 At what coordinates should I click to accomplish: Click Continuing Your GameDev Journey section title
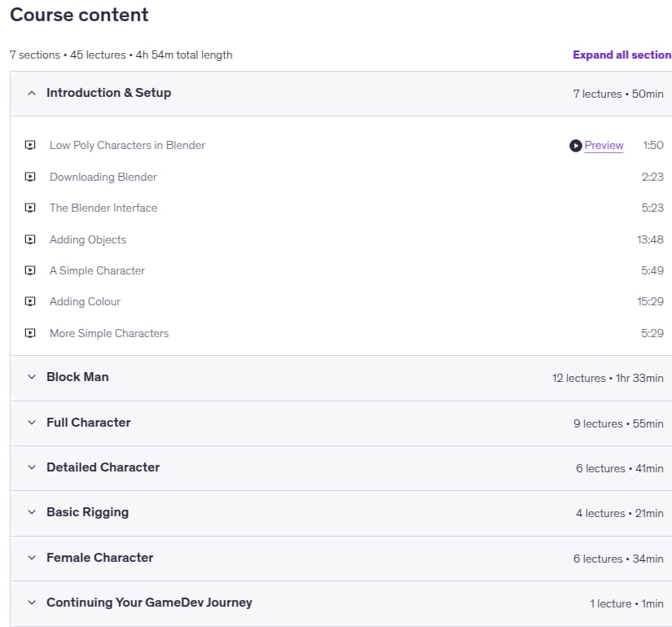pyautogui.click(x=149, y=603)
